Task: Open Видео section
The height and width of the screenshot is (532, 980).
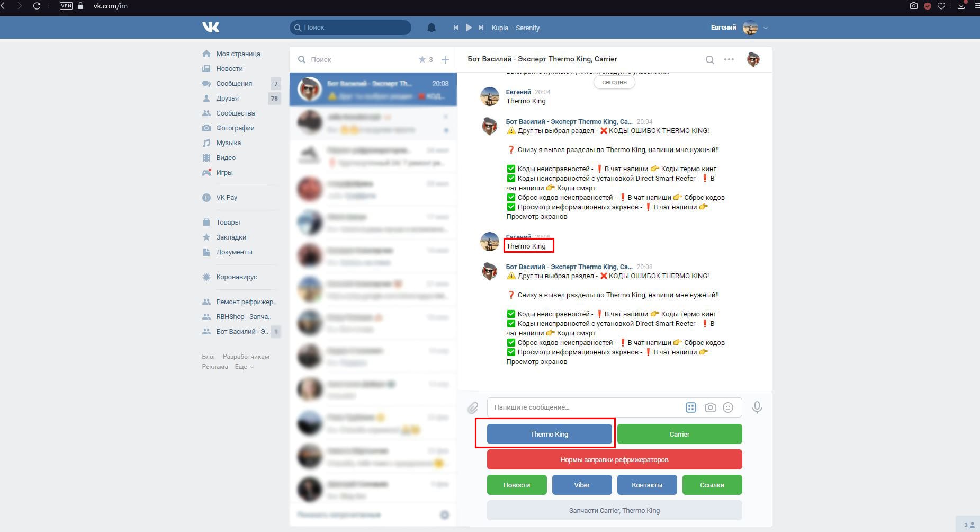Action: (226, 157)
